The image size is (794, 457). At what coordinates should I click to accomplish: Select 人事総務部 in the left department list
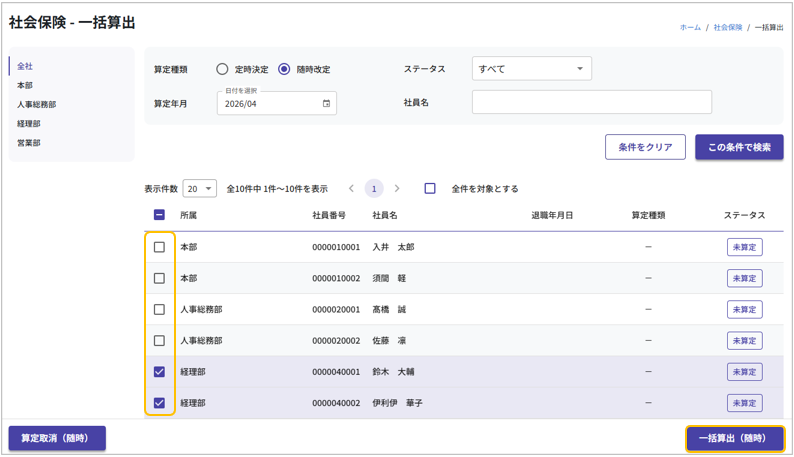click(x=37, y=104)
